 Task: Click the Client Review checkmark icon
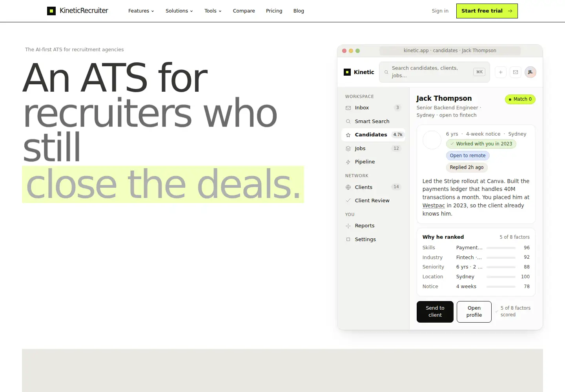[348, 200]
